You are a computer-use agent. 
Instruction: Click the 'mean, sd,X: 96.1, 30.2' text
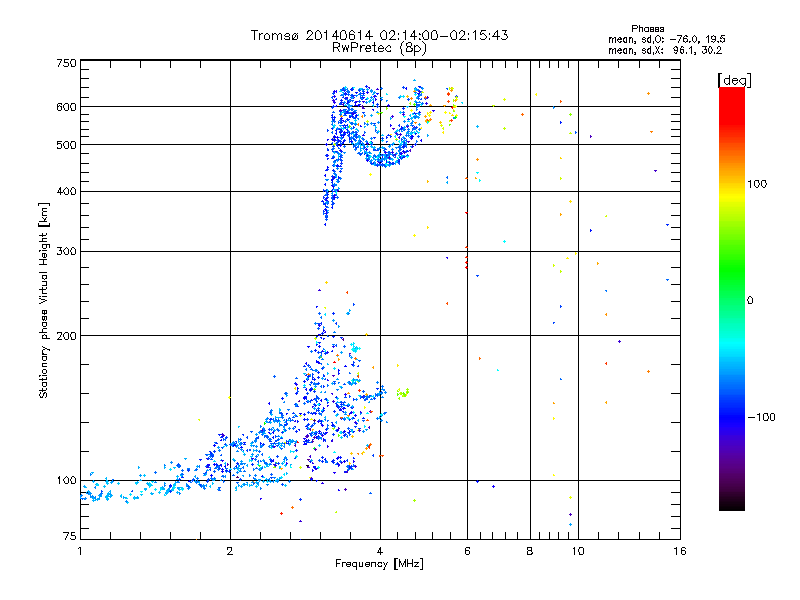(665, 50)
